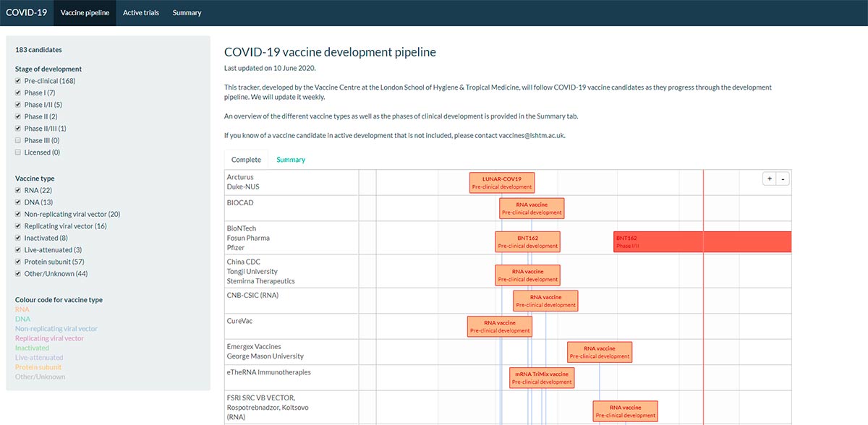The height and width of the screenshot is (425, 868).
Task: Click DNA colour code legend entry
Action: [22, 319]
